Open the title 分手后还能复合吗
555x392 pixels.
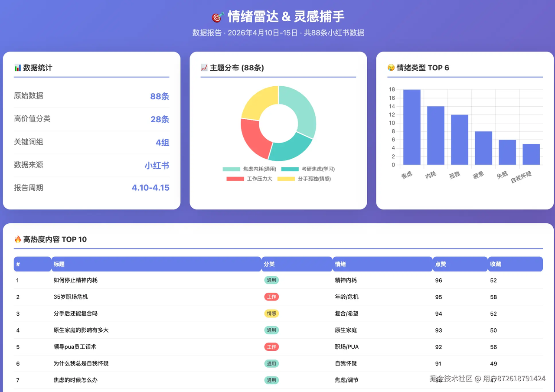pyautogui.click(x=75, y=314)
